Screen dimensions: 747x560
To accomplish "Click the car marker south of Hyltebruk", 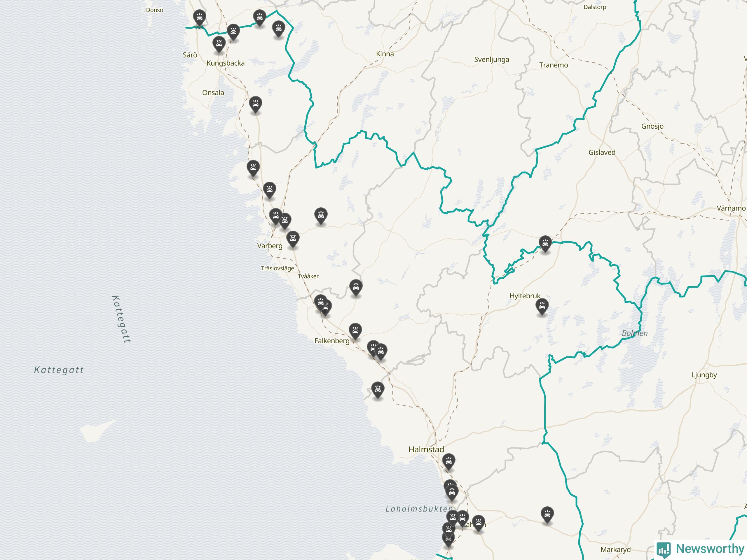I will (542, 307).
